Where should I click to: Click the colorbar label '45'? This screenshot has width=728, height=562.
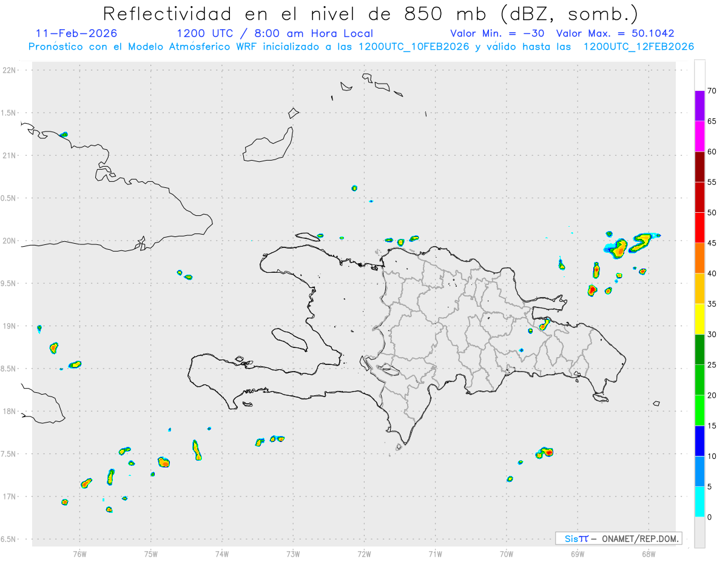pos(712,243)
